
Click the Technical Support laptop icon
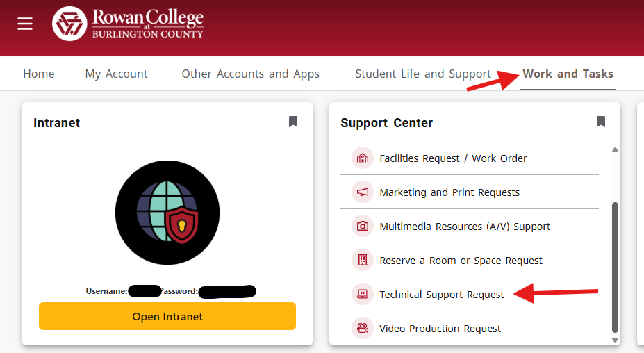click(x=362, y=294)
